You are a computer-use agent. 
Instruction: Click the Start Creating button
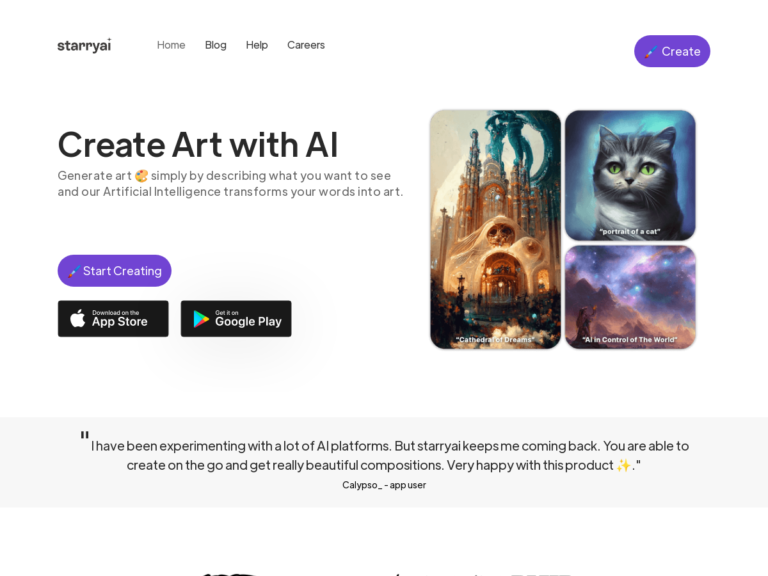click(x=115, y=270)
